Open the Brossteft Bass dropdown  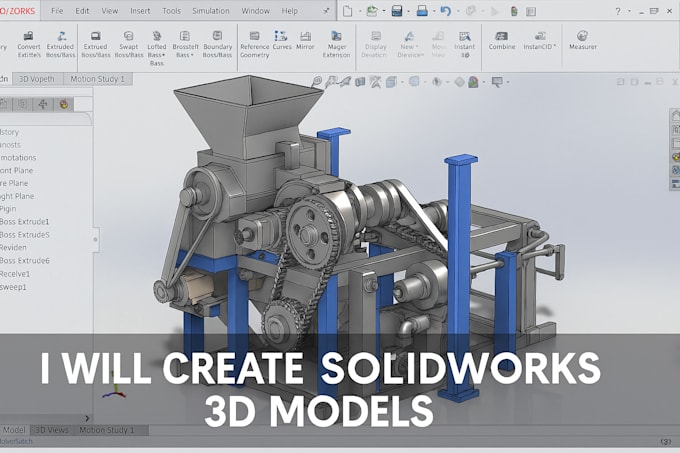coord(185,44)
